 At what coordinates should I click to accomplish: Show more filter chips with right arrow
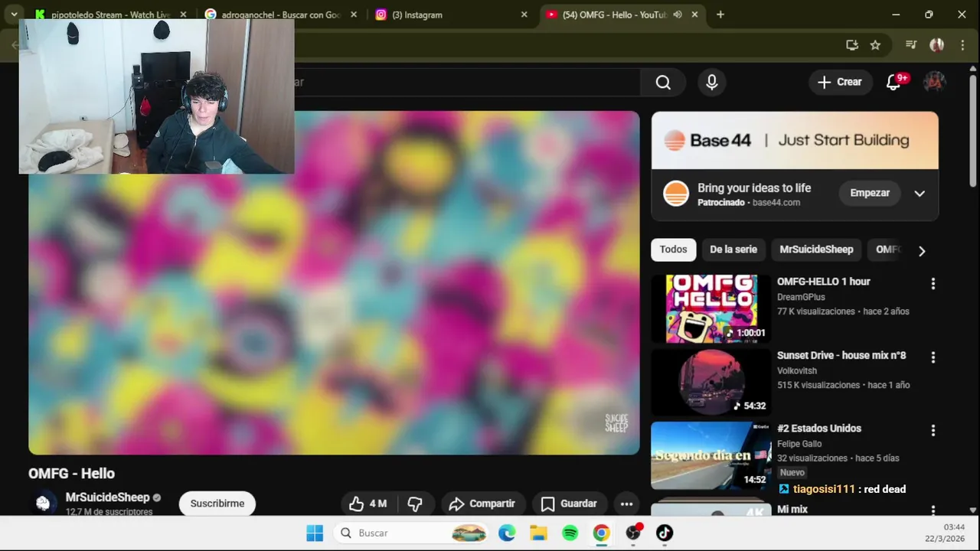tap(922, 251)
